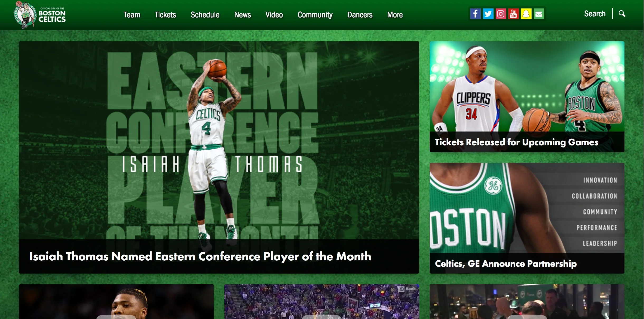The height and width of the screenshot is (319, 644).
Task: Open the Celtics Facebook page icon
Action: [x=475, y=14]
